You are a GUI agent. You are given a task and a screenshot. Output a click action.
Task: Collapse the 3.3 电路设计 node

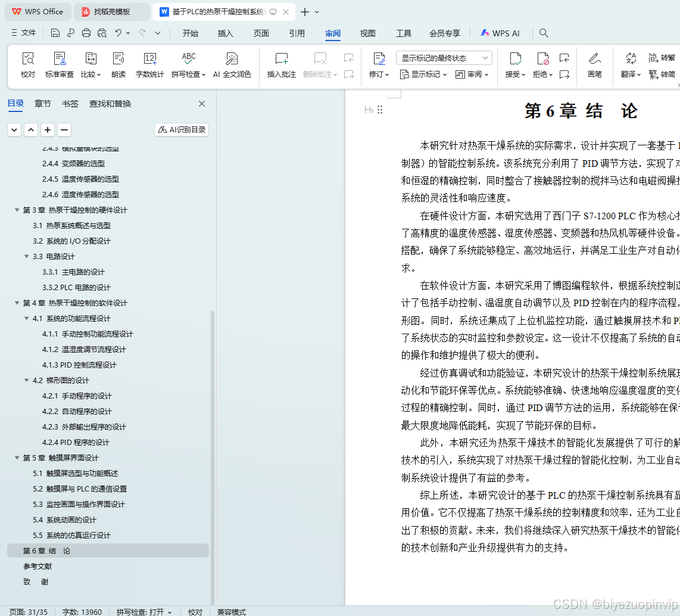pos(26,256)
